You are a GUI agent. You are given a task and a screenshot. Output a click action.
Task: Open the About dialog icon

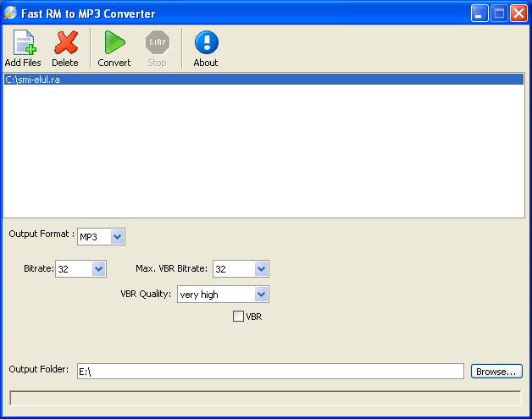(207, 42)
